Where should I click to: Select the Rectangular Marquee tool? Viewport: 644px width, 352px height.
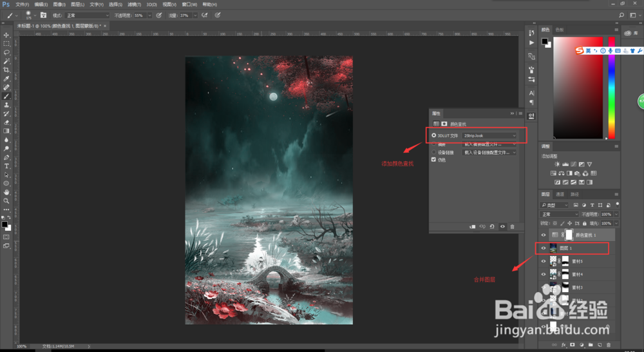[6, 44]
